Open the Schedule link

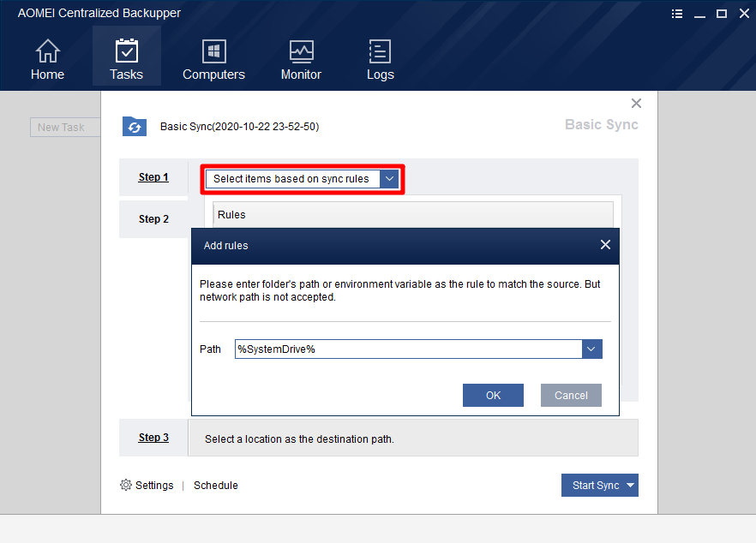pyautogui.click(x=215, y=485)
